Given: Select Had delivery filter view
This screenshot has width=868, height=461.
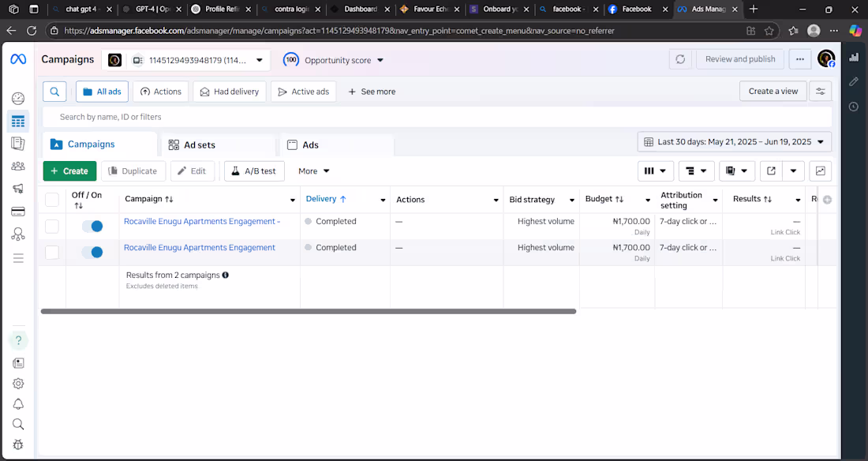Looking at the screenshot, I should [229, 92].
